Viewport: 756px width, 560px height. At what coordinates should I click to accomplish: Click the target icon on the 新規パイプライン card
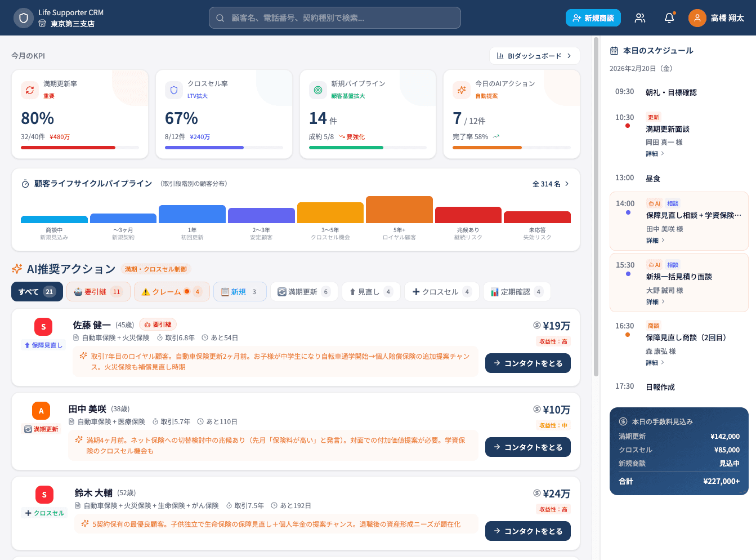(318, 90)
